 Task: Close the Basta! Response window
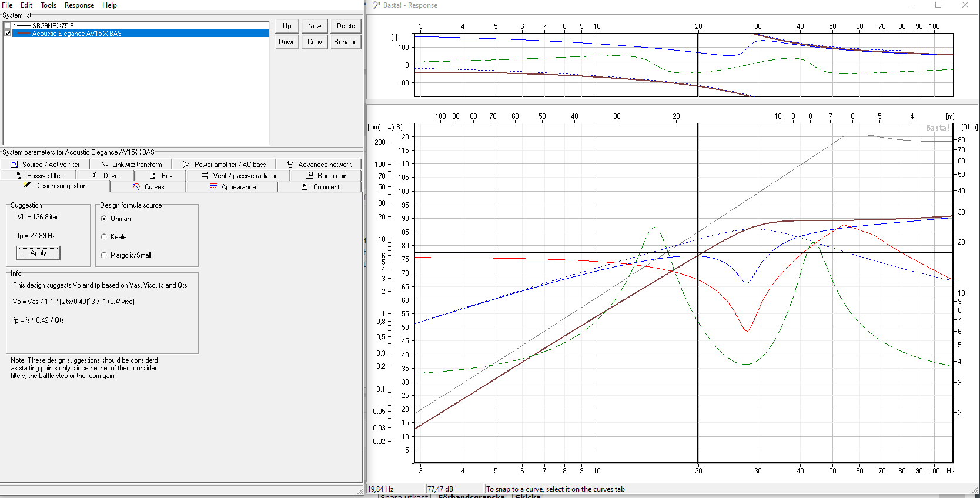tap(965, 5)
